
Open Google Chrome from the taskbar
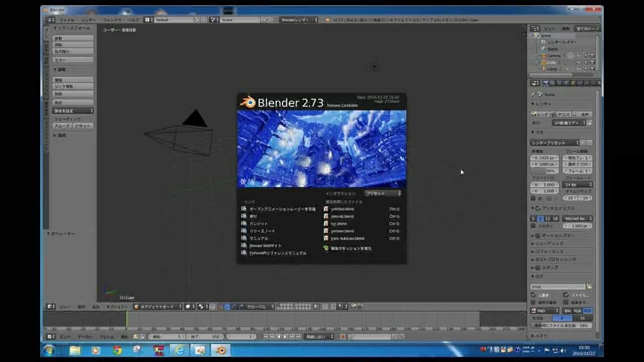pos(117,350)
